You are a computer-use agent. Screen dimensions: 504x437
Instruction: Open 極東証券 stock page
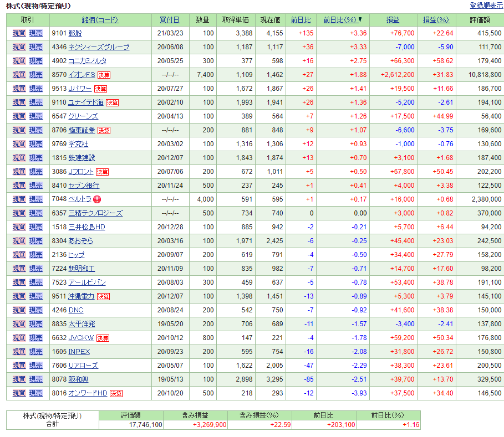(x=82, y=130)
